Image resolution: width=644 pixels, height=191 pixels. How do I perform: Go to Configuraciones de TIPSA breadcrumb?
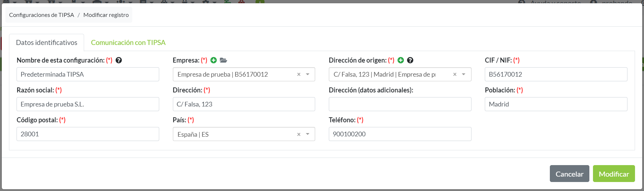(x=42, y=15)
